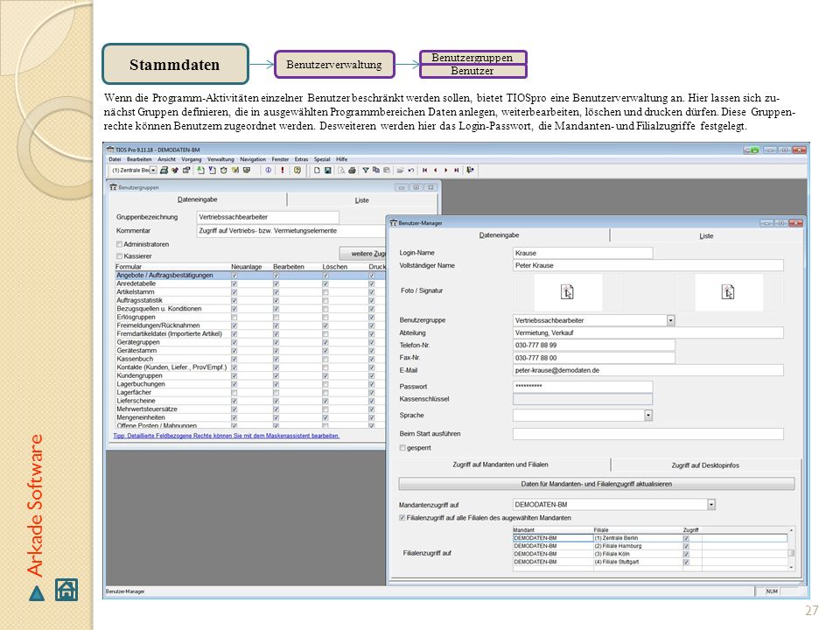Click the filter funnel toolbar icon
Image resolution: width=840 pixels, height=630 pixels.
pyautogui.click(x=366, y=171)
